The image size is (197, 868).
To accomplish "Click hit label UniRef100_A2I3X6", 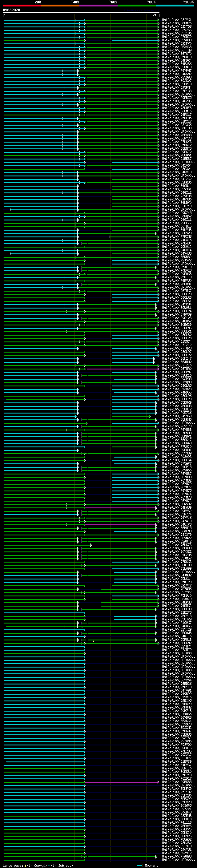I will click(177, 125).
